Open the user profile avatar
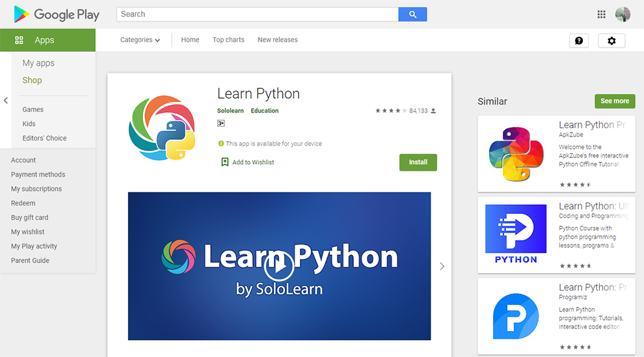Screen dimensions: 644x357 (623, 14)
